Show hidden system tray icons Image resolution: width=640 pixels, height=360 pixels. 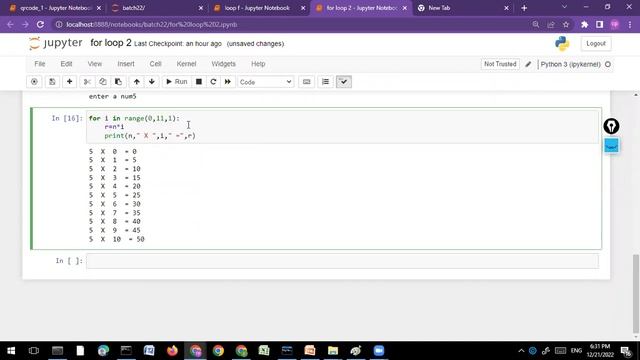521,351
